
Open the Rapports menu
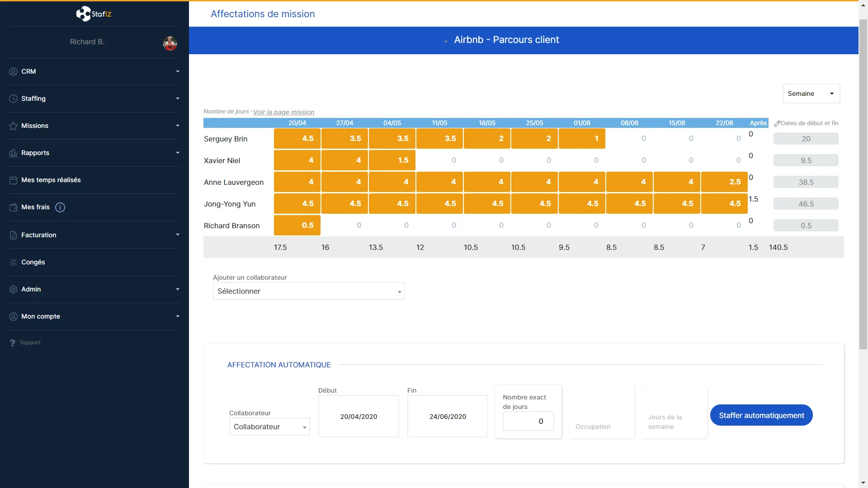94,153
